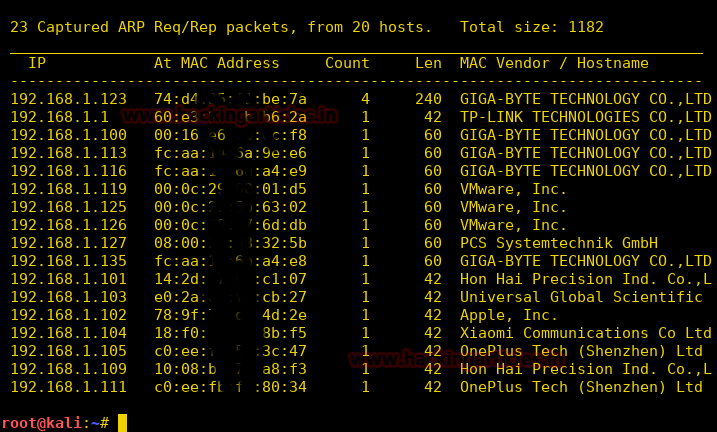Click MAC address ending 80:34
The height and width of the screenshot is (432, 717).
pyautogui.click(x=230, y=387)
